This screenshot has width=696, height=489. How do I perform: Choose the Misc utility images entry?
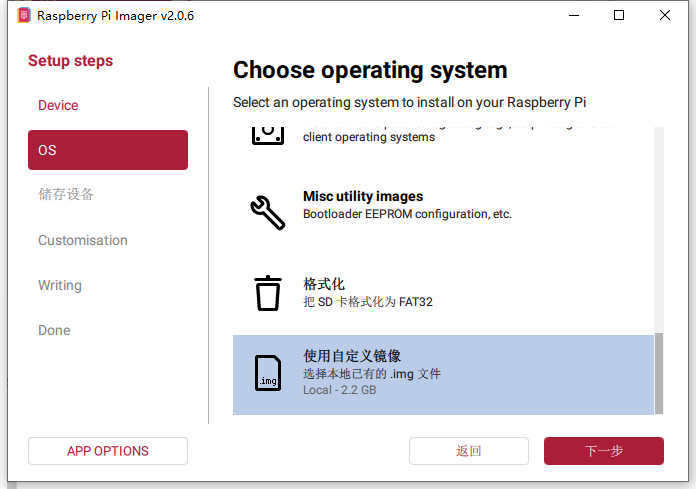(440, 205)
